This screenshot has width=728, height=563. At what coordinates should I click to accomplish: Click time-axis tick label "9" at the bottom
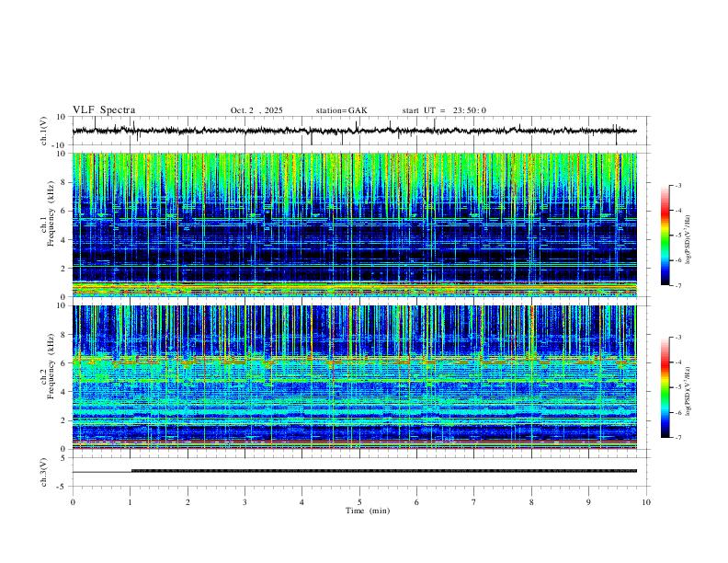(x=588, y=502)
